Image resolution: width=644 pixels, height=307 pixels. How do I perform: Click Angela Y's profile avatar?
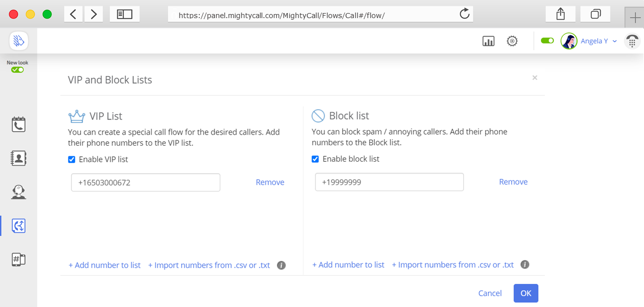pos(569,41)
